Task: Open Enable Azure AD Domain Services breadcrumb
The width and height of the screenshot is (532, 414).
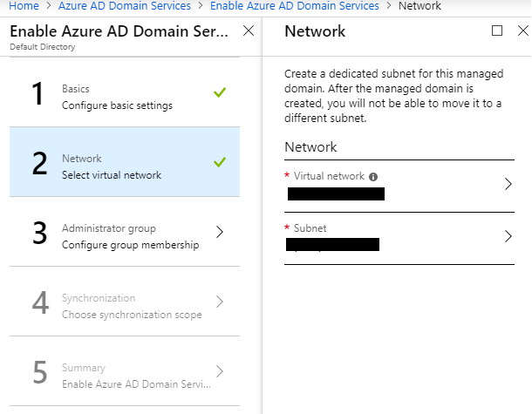Action: (295, 5)
